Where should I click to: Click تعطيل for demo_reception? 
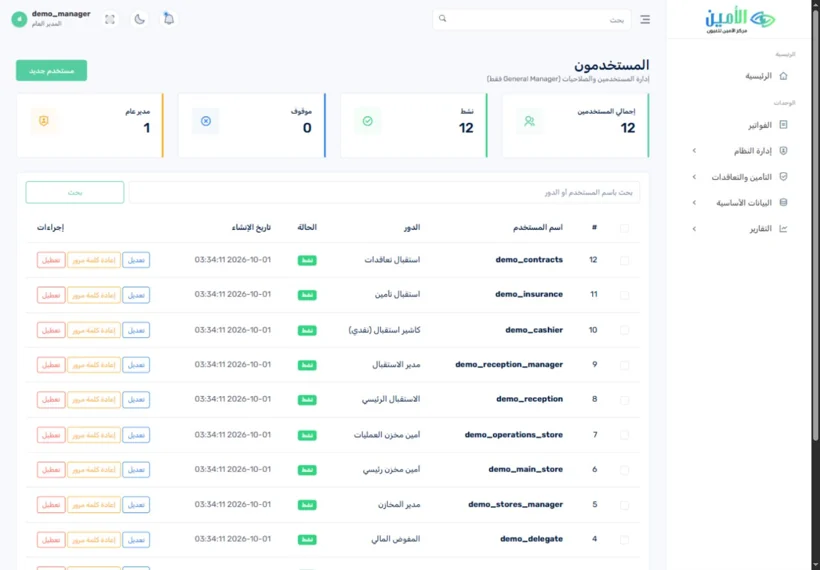tap(51, 400)
